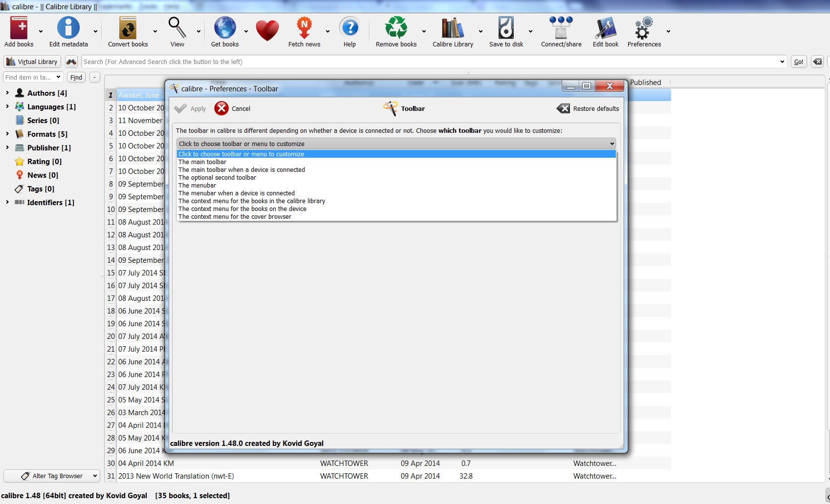
Task: Open the Alter Tag Browser dropdown
Action: (x=51, y=476)
